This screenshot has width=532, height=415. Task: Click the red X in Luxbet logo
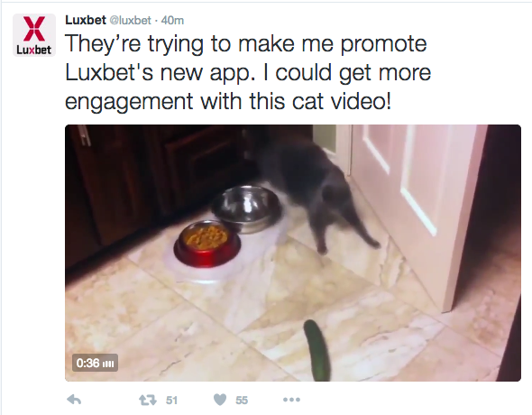34,29
